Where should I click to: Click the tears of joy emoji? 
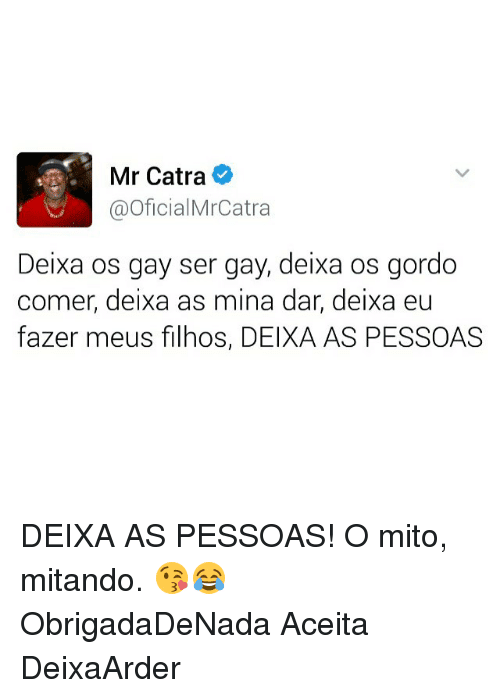click(x=209, y=578)
